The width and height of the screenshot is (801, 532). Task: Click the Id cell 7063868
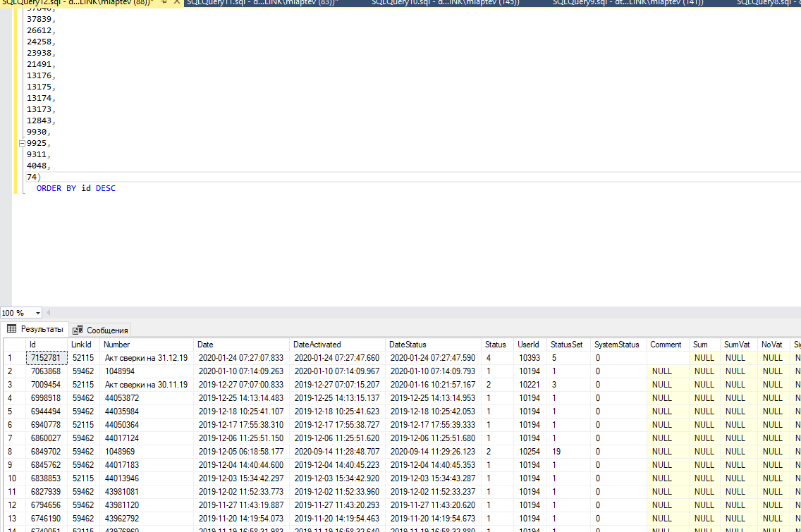[47, 371]
